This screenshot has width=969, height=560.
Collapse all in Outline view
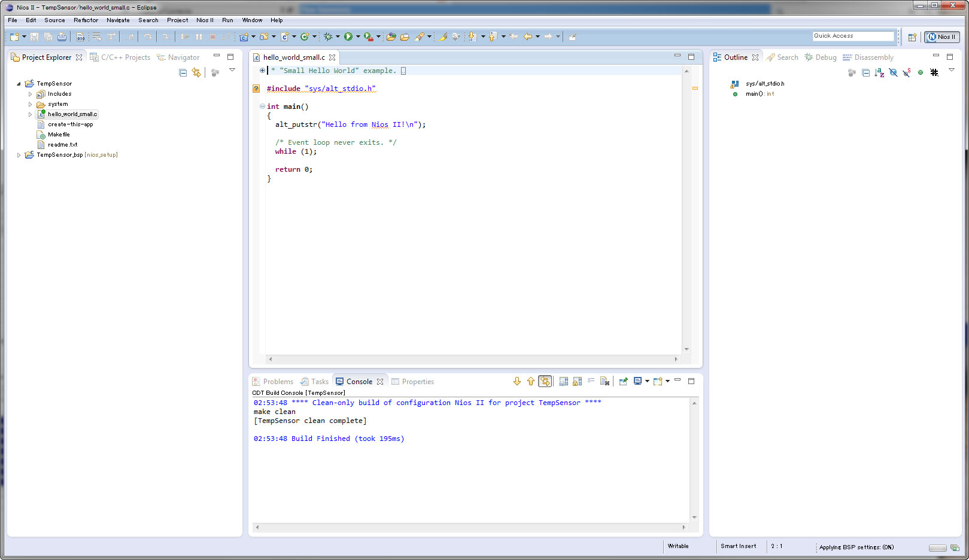pos(865,72)
